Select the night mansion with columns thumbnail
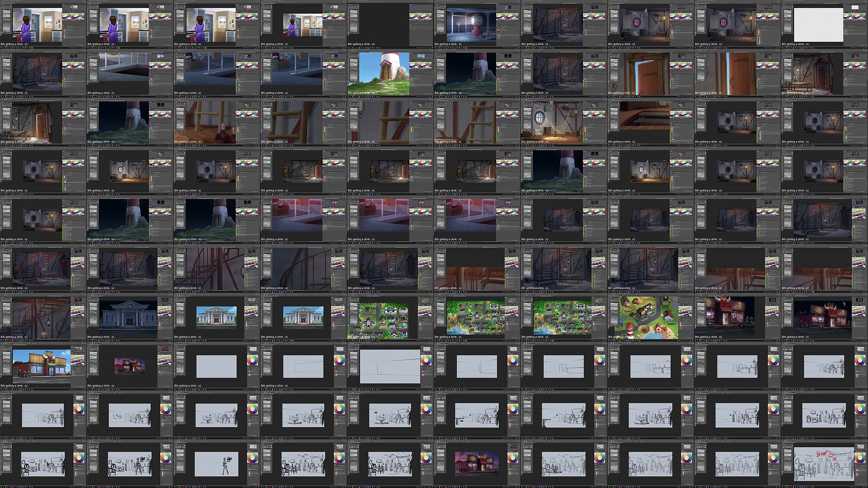This screenshot has width=868, height=488. (130, 317)
